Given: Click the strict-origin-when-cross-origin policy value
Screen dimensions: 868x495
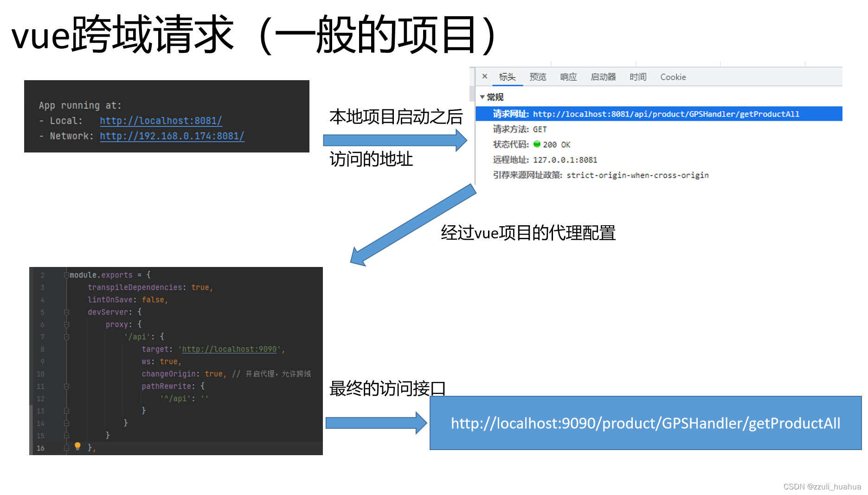Looking at the screenshot, I should coord(637,175).
